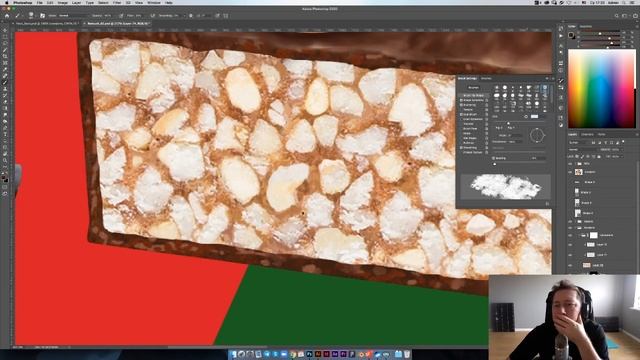Enable pressure for opacity icon
Image resolution: width=640 pixels, height=360 pixels.
[x=121, y=16]
